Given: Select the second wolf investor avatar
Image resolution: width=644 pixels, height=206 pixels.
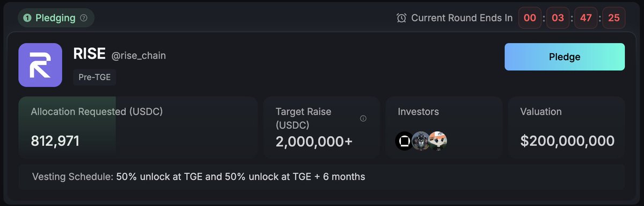Looking at the screenshot, I should pos(421,141).
